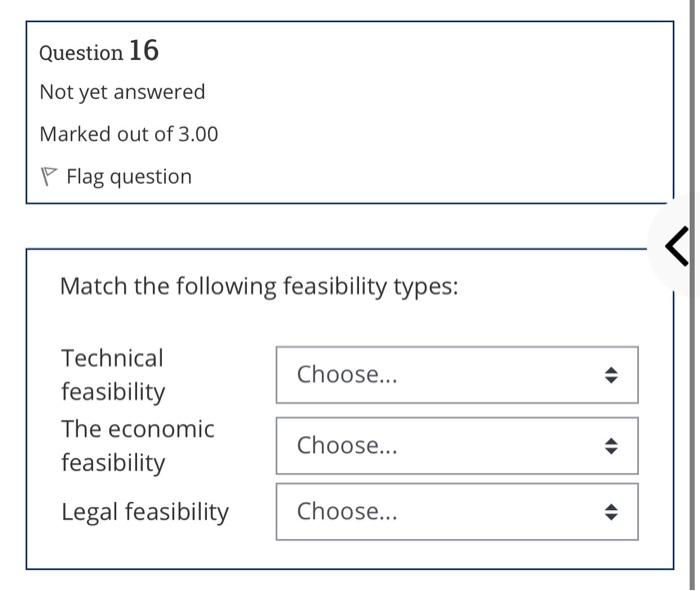Click the up-down arrows in the Technical feasibility dropdown
The image size is (700, 591).
[612, 375]
